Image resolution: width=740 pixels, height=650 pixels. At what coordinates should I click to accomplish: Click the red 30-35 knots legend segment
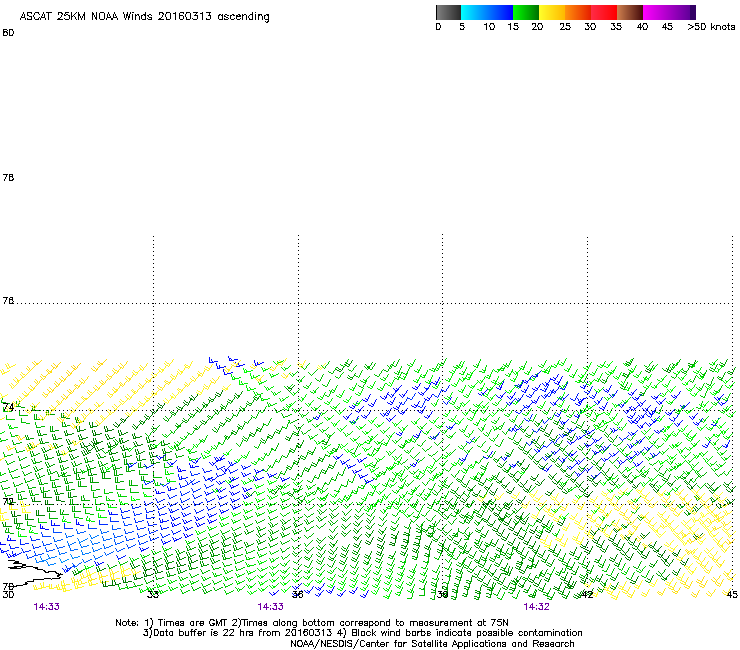pyautogui.click(x=604, y=12)
